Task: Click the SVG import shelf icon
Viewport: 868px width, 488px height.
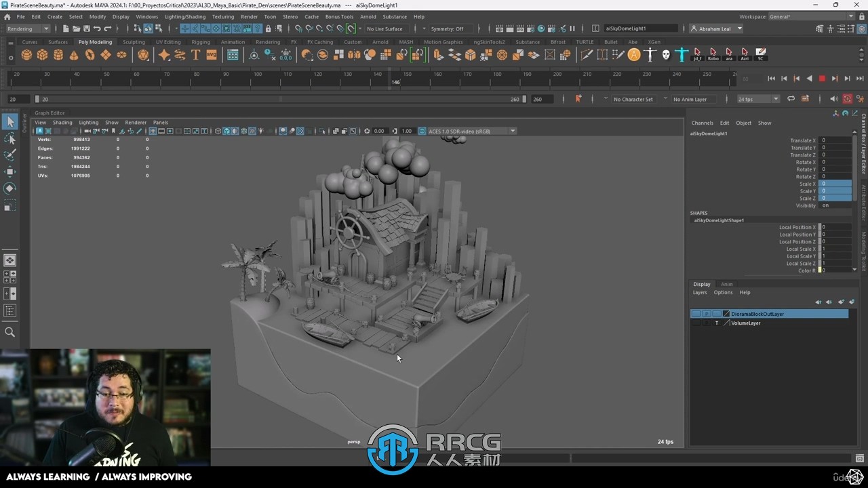Action: pos(212,55)
